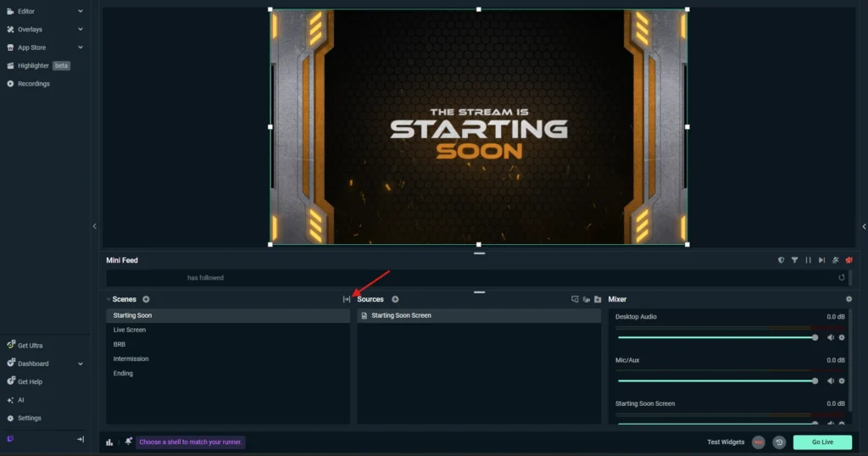Select the Intermission scene

coord(228,359)
